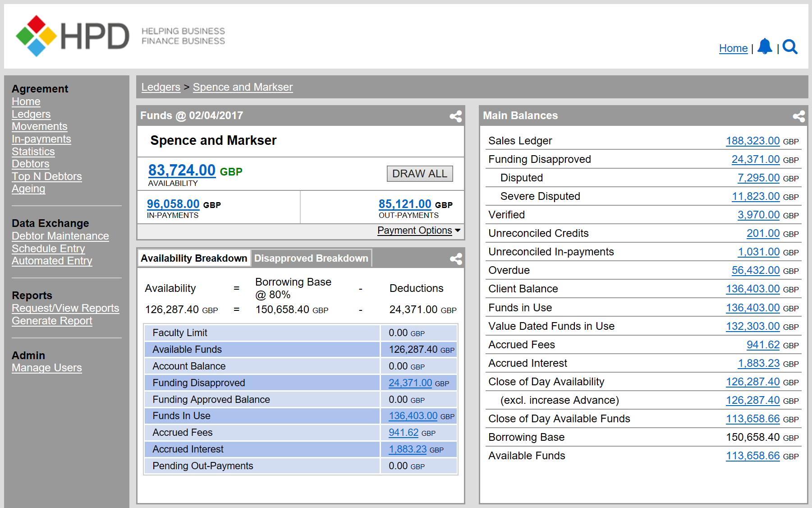812x508 pixels.
Task: Click Generate Report link
Action: pyautogui.click(x=52, y=321)
